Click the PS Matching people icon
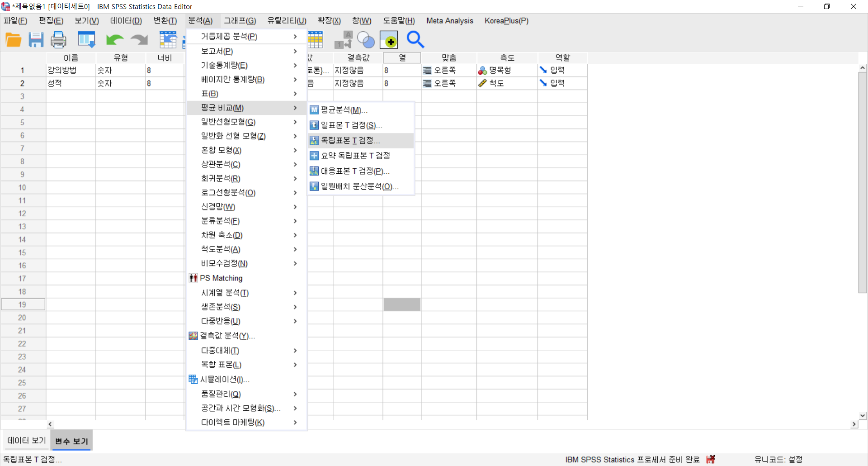 [193, 278]
